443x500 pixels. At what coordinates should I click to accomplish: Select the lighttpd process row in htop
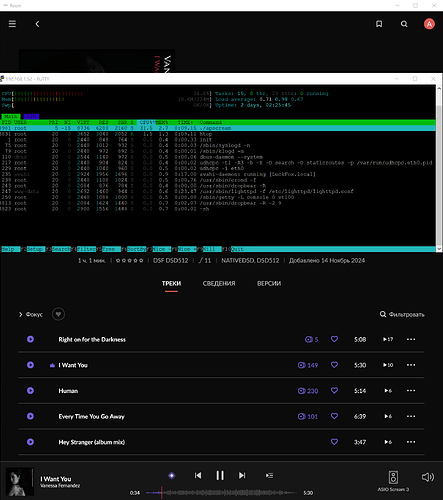pyautogui.click(x=218, y=191)
